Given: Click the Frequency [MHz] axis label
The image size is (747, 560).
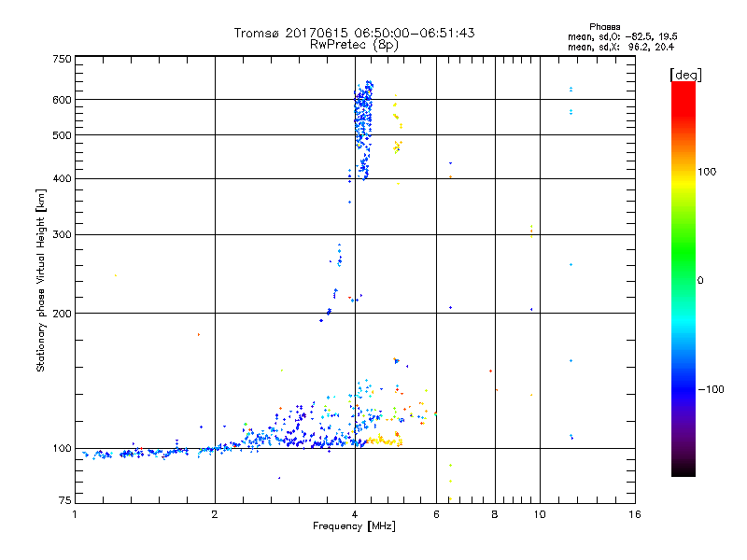Looking at the screenshot, I should [354, 526].
